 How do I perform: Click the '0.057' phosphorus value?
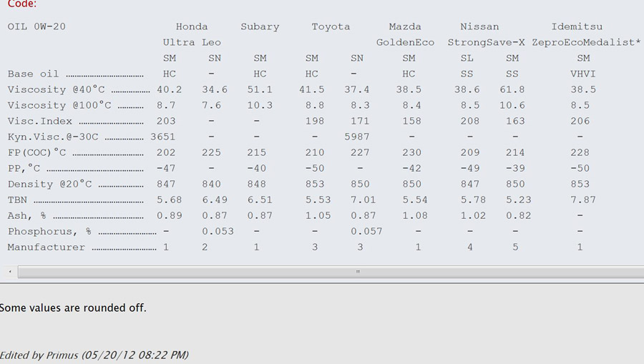click(x=366, y=232)
